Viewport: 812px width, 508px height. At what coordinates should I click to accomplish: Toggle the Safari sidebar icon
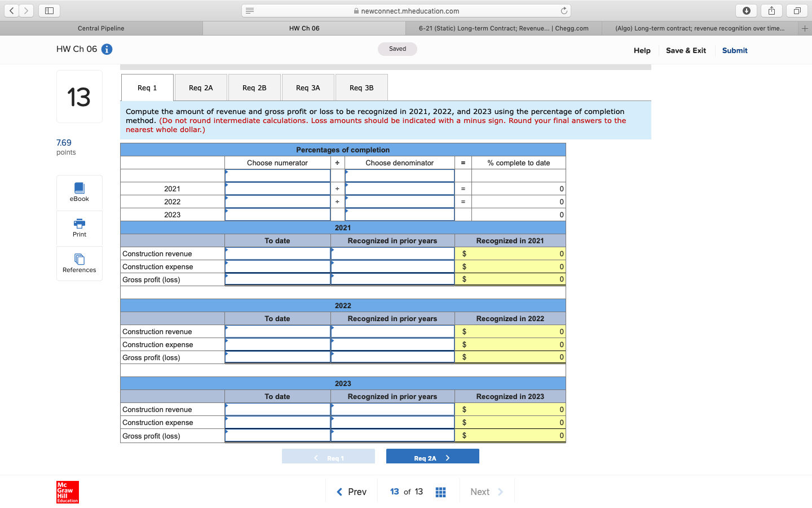coord(49,10)
